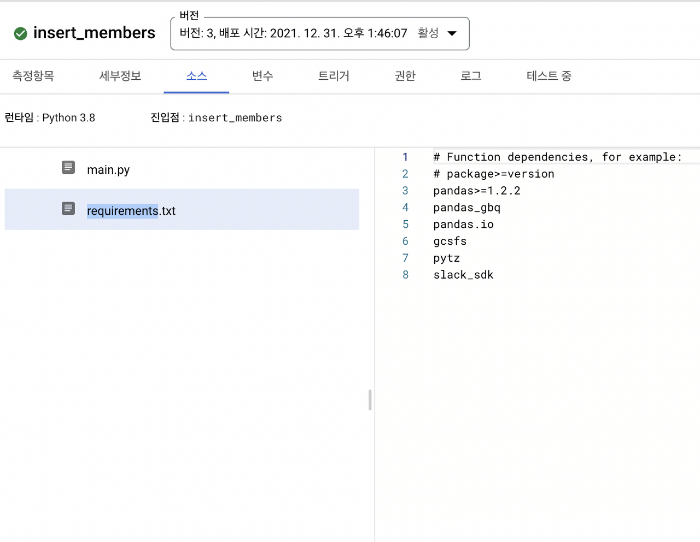Open the 트리거 tab
Viewport: 700px width, 542px height.
coord(333,76)
